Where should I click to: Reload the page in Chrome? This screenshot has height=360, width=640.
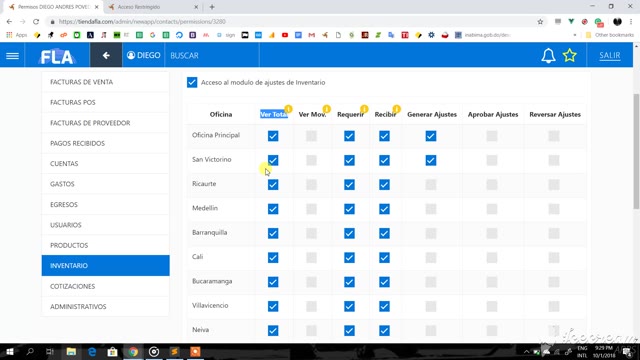pyautogui.click(x=36, y=22)
